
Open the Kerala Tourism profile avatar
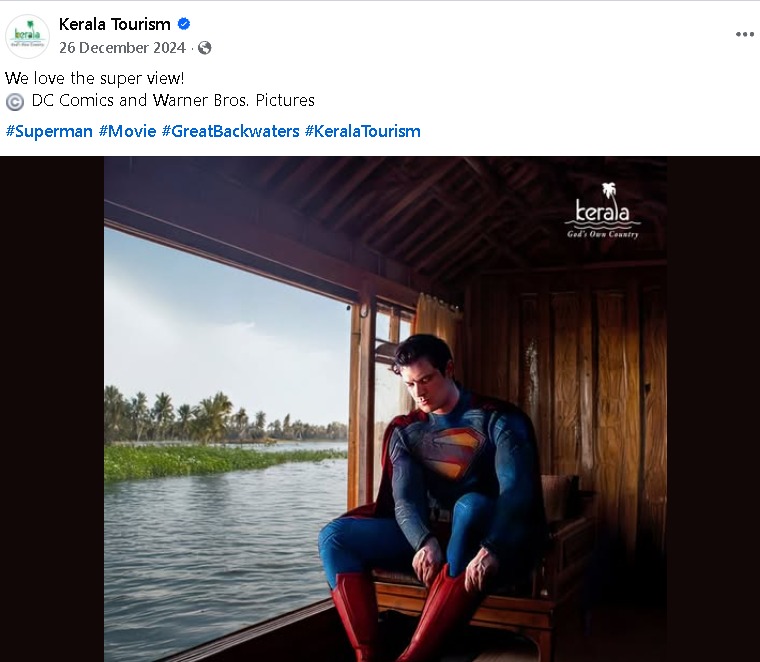tap(27, 36)
